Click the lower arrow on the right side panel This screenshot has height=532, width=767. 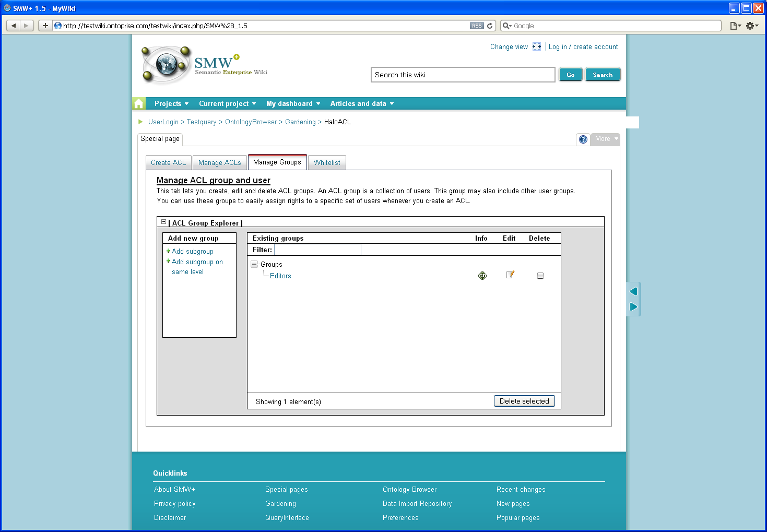(633, 306)
